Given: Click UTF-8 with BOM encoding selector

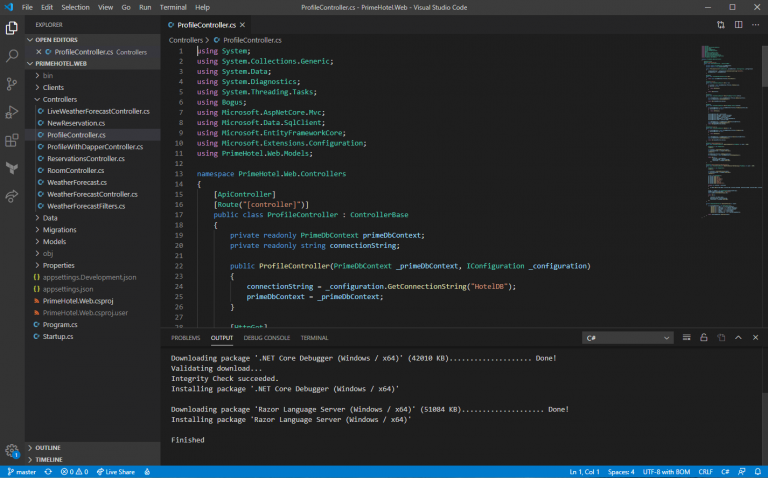Looking at the screenshot, I should [664, 471].
